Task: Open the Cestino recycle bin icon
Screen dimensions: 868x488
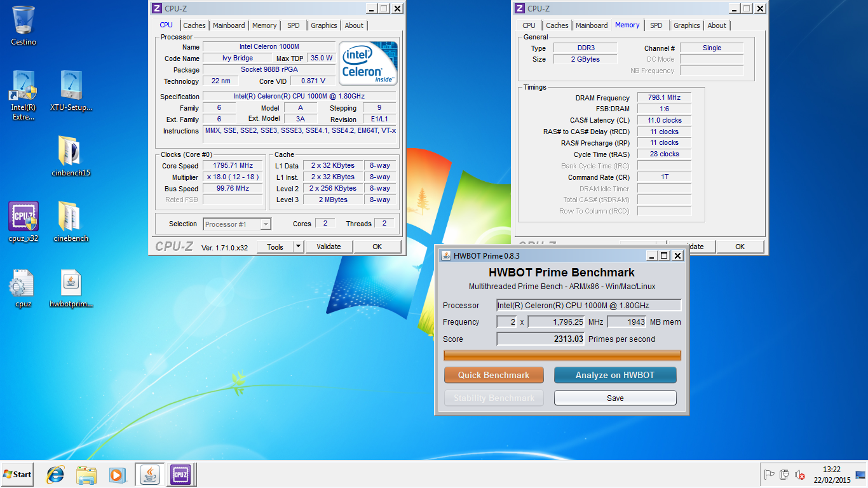Action: pyautogui.click(x=24, y=25)
